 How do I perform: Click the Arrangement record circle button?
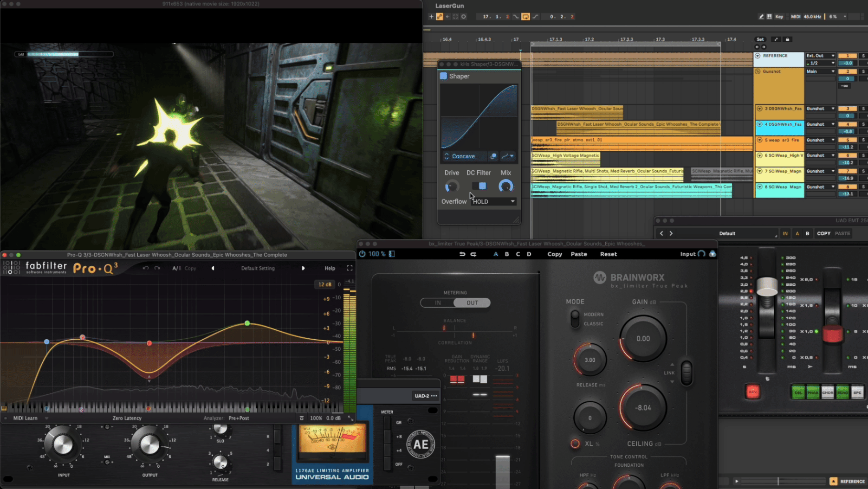pyautogui.click(x=463, y=17)
